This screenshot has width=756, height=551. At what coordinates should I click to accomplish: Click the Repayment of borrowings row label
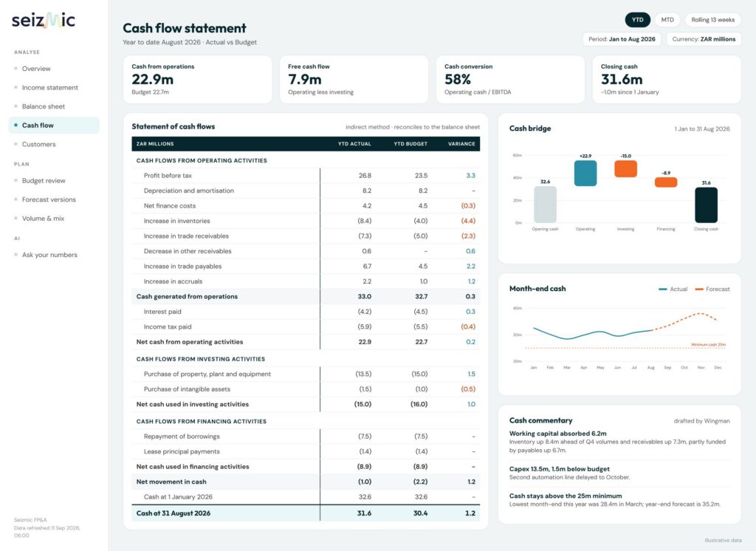pos(182,437)
